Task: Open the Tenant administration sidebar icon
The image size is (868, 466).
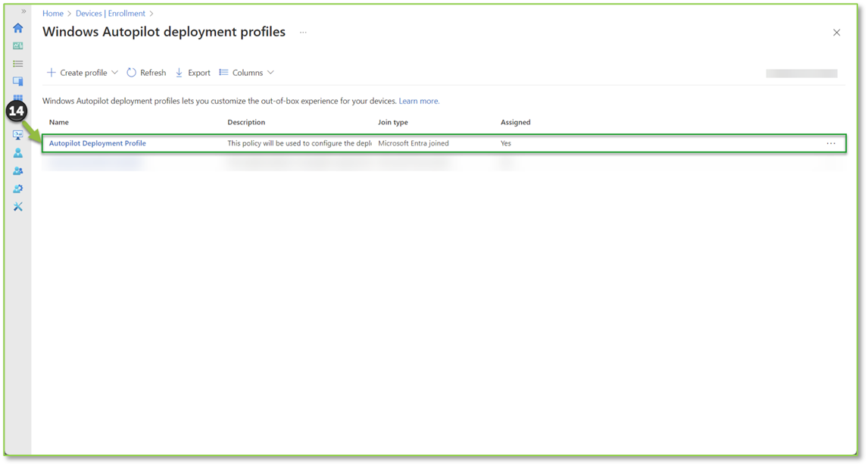Action: [17, 188]
